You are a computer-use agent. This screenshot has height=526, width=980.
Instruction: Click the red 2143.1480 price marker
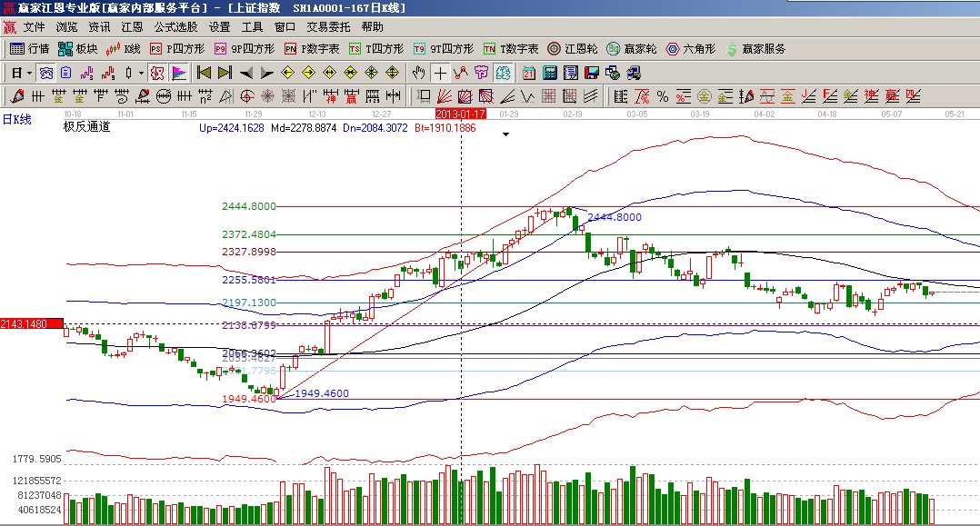click(x=31, y=323)
